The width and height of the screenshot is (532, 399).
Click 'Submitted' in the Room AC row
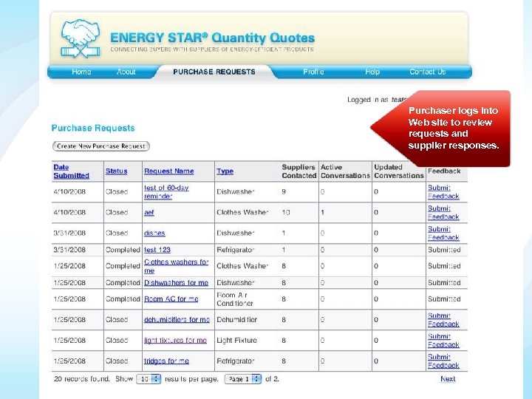coord(444,299)
